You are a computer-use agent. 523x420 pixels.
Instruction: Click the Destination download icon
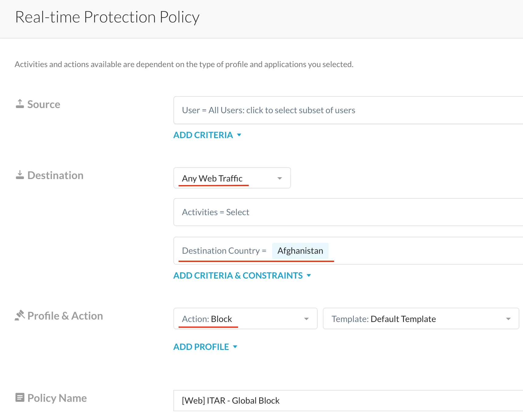(x=20, y=175)
